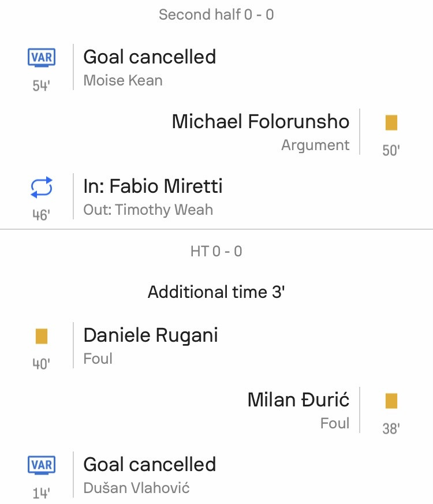This screenshot has width=433, height=504.
Task: Click the HT 0 - 0 header
Action: (x=216, y=251)
